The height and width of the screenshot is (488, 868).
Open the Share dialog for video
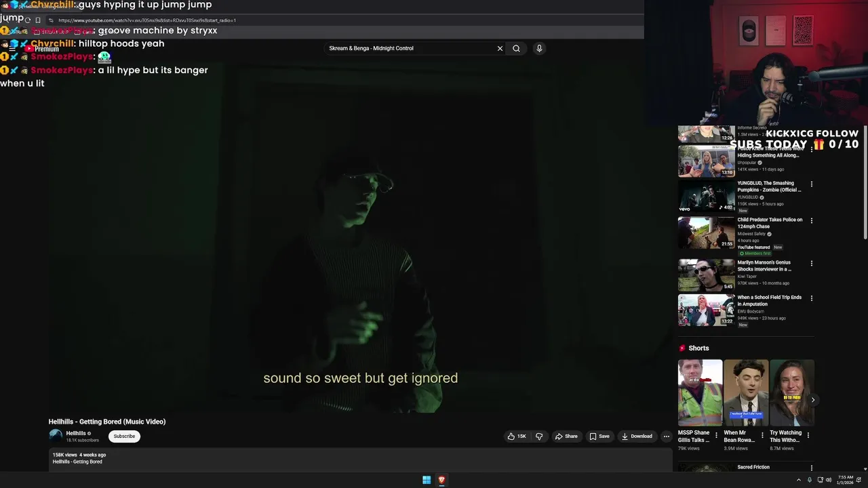click(566, 436)
